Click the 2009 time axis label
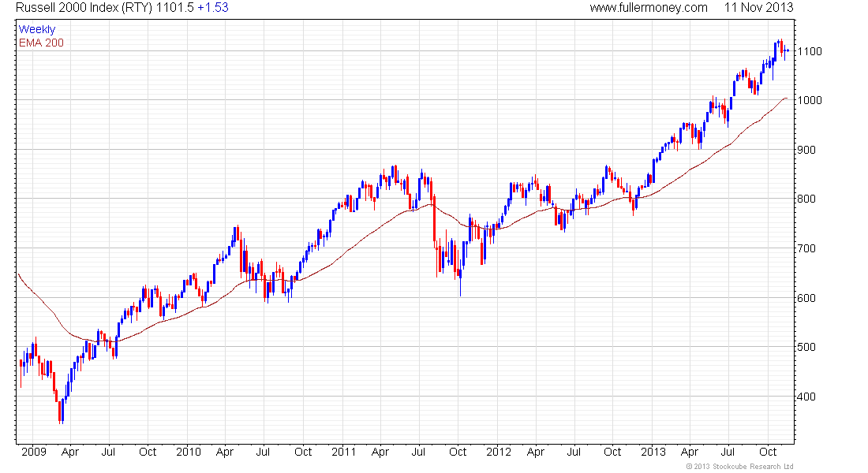The height and width of the screenshot is (473, 868). 34,452
